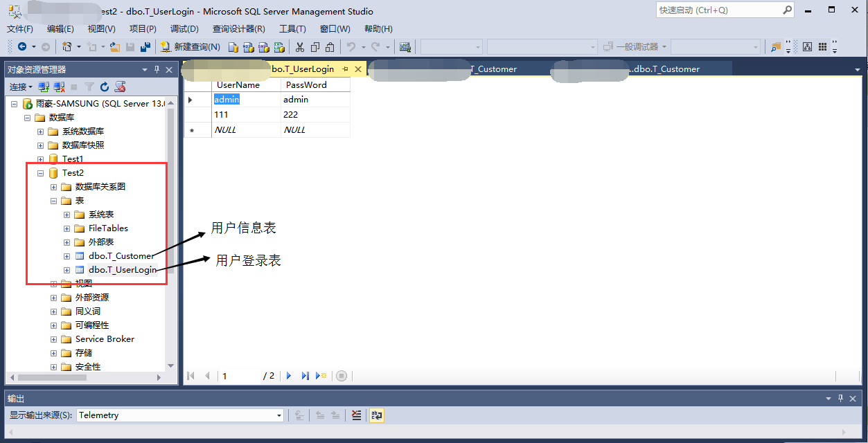Click the open file folder icon

click(115, 47)
